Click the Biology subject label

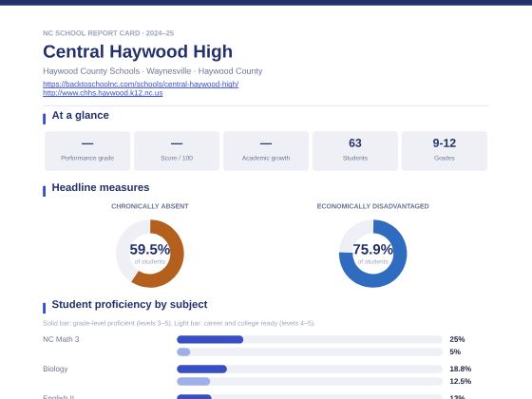point(55,369)
